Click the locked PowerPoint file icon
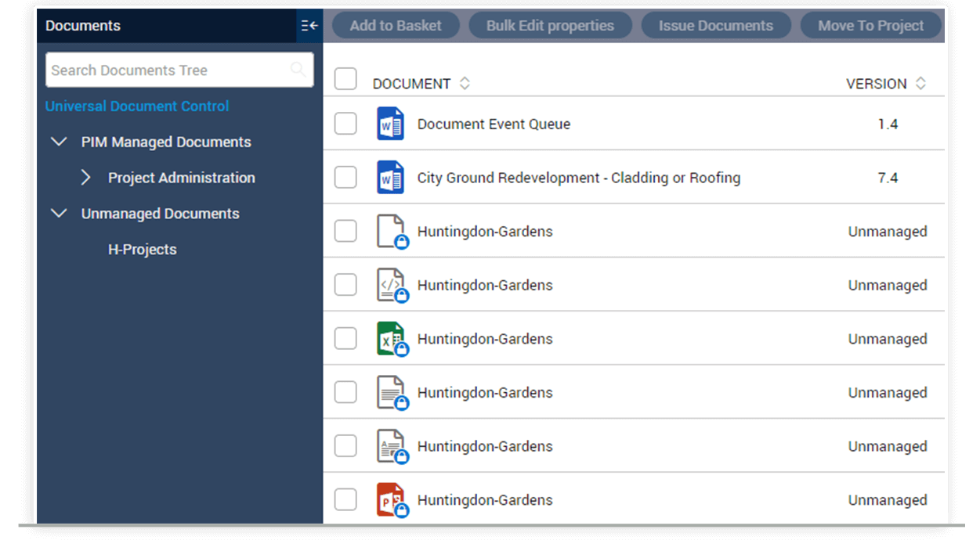Viewport: 980px width, 551px height. coord(390,500)
